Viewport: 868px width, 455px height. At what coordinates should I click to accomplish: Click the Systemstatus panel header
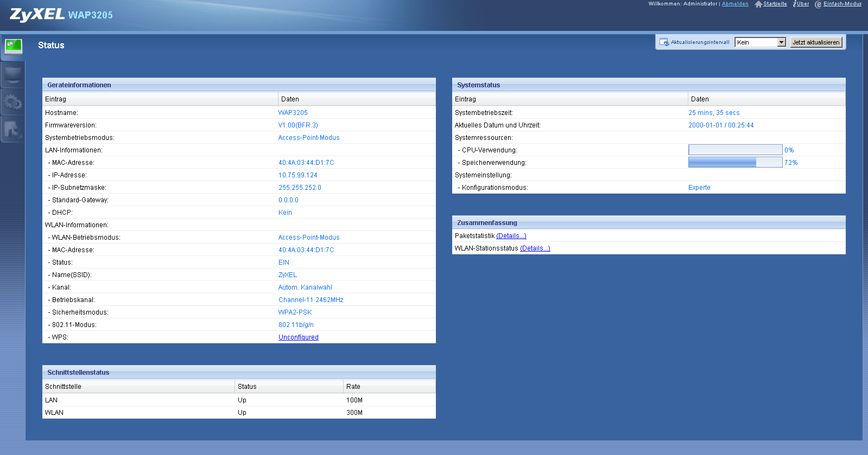pos(649,85)
